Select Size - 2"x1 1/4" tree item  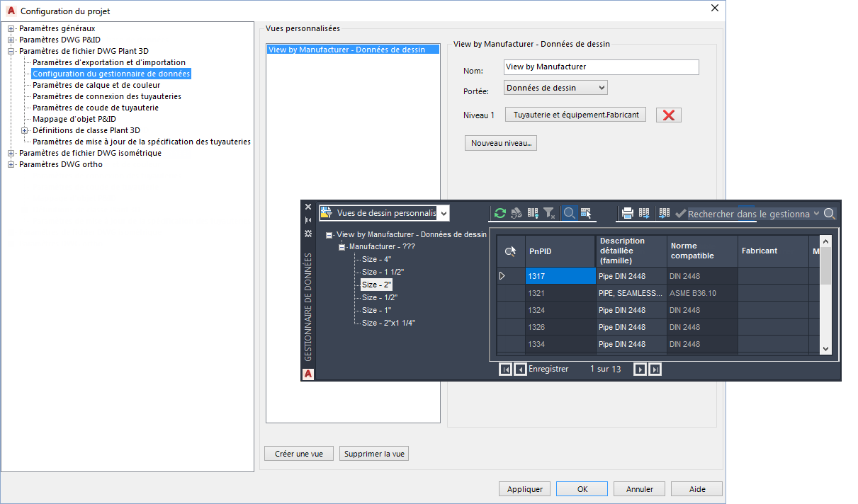[389, 323]
